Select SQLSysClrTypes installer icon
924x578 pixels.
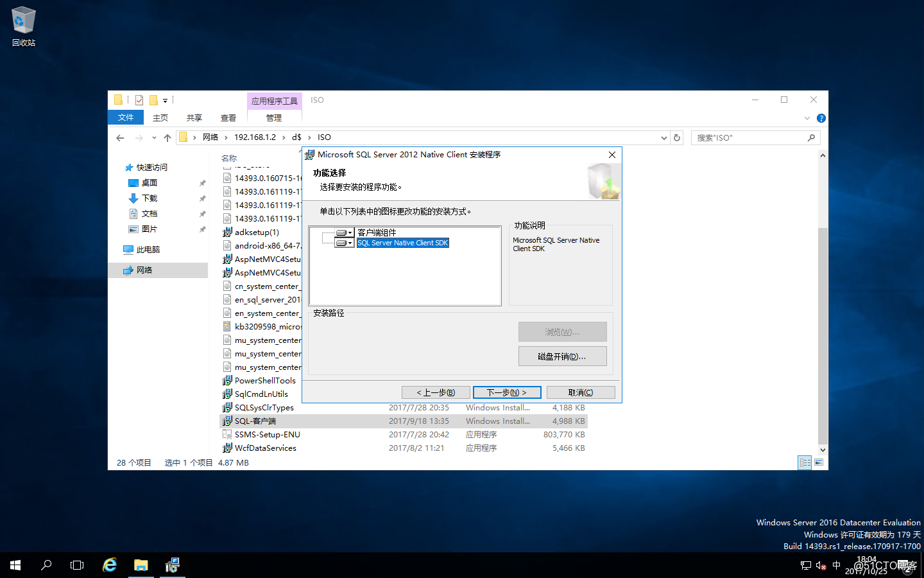pos(227,408)
